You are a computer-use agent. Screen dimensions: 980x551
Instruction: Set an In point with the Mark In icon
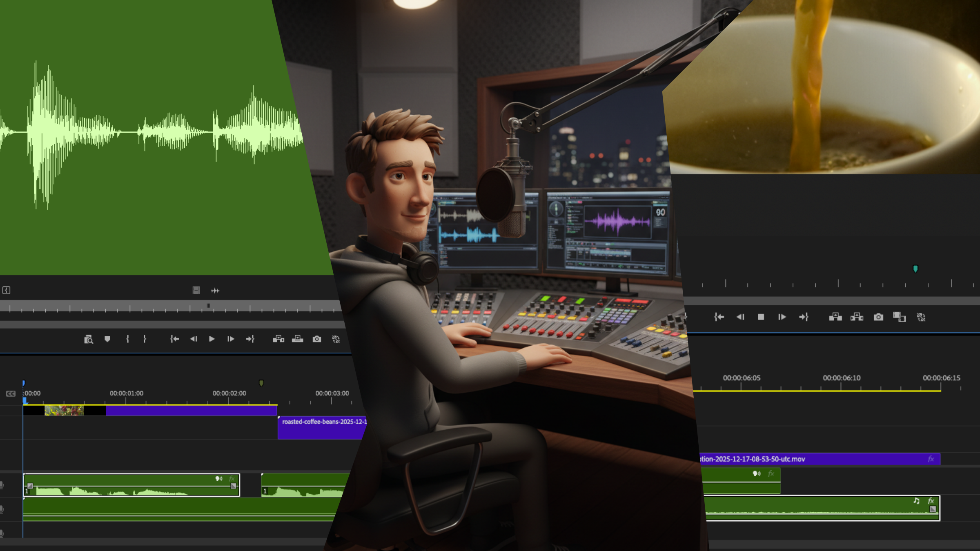pyautogui.click(x=128, y=339)
